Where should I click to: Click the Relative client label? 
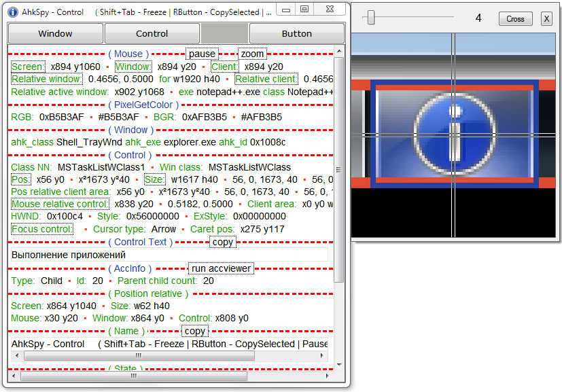pyautogui.click(x=266, y=79)
